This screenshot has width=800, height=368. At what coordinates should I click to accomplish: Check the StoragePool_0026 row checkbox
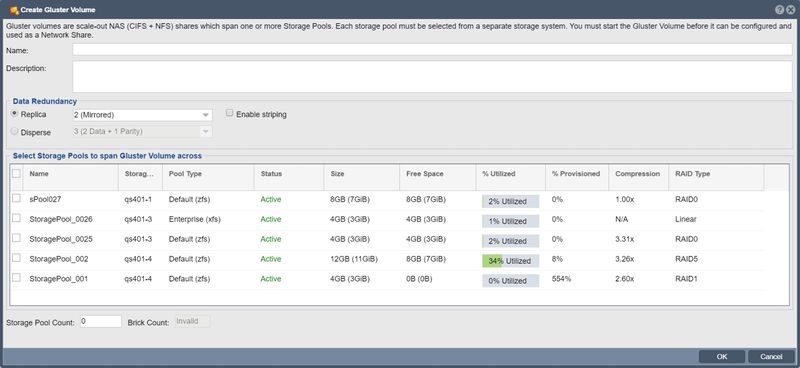coord(16,218)
